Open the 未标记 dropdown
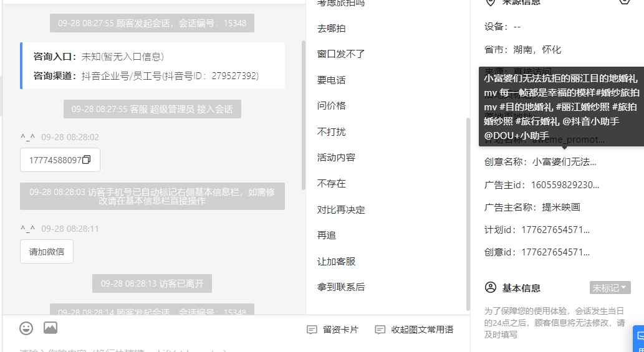 610,288
